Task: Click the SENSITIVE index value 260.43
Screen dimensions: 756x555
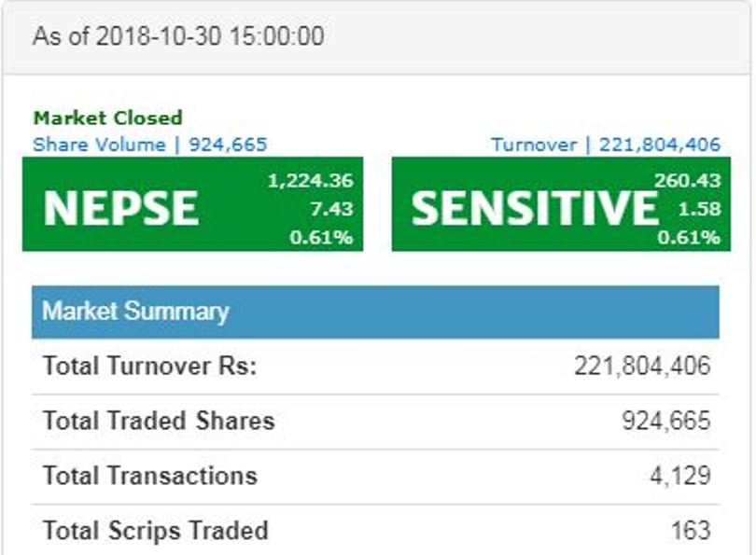Action: pyautogui.click(x=687, y=181)
